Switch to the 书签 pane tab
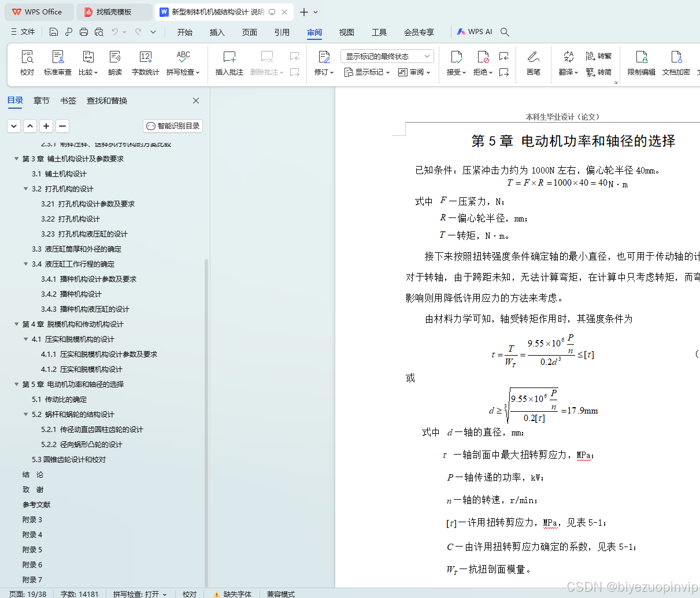 click(x=68, y=101)
